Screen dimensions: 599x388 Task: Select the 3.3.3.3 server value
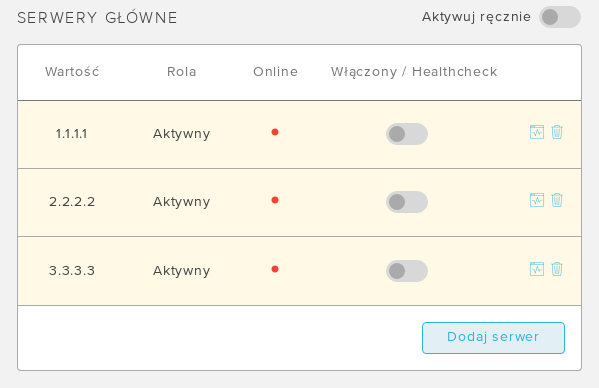coord(72,271)
